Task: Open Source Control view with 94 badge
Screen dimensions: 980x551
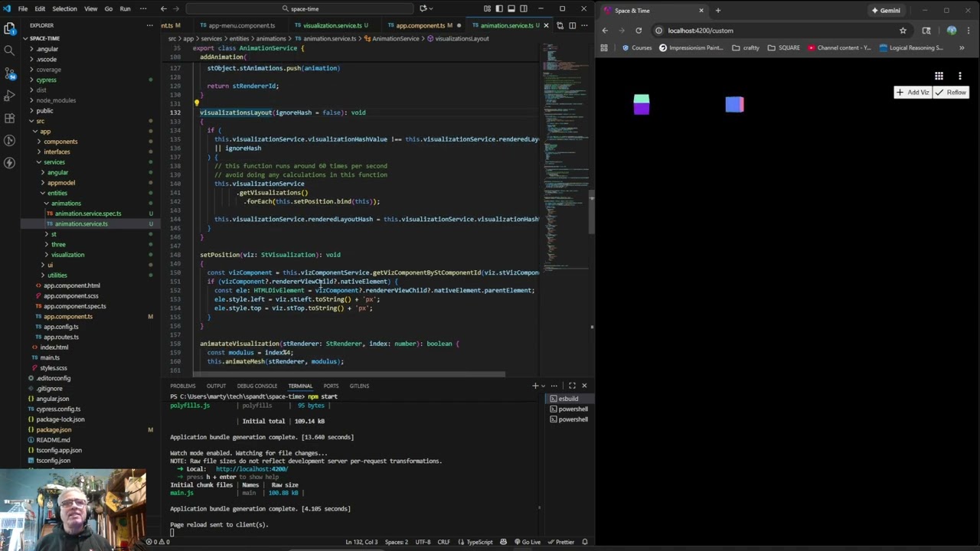Action: pos(9,73)
